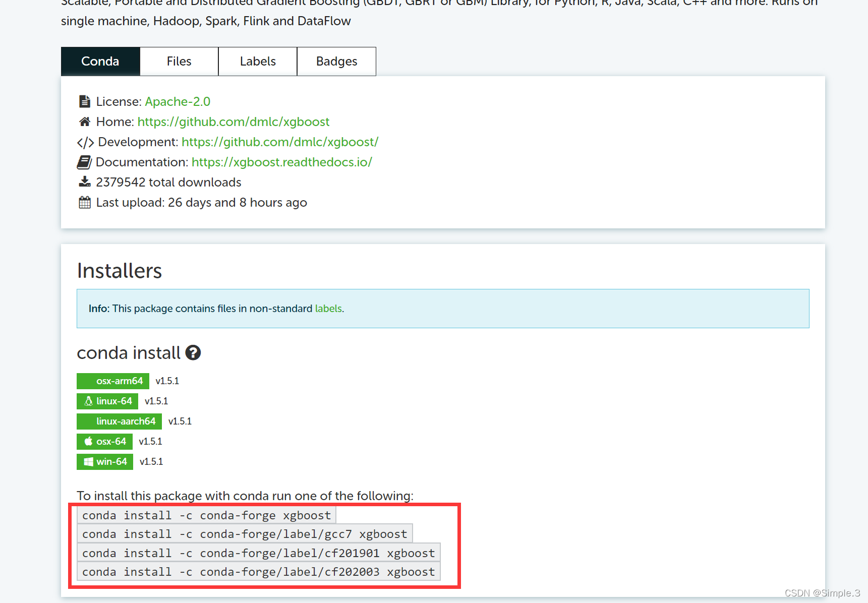
Task: Switch to the Labels tab
Action: coord(258,62)
